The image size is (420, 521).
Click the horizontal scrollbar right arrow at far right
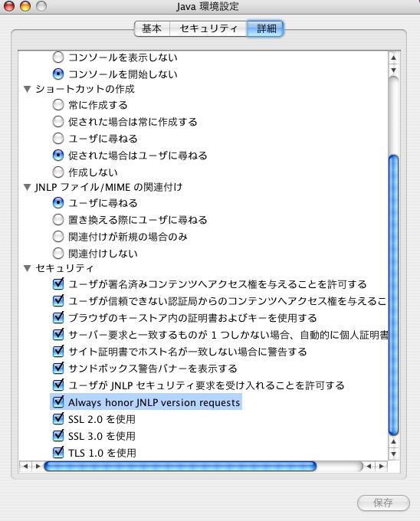[x=382, y=466]
